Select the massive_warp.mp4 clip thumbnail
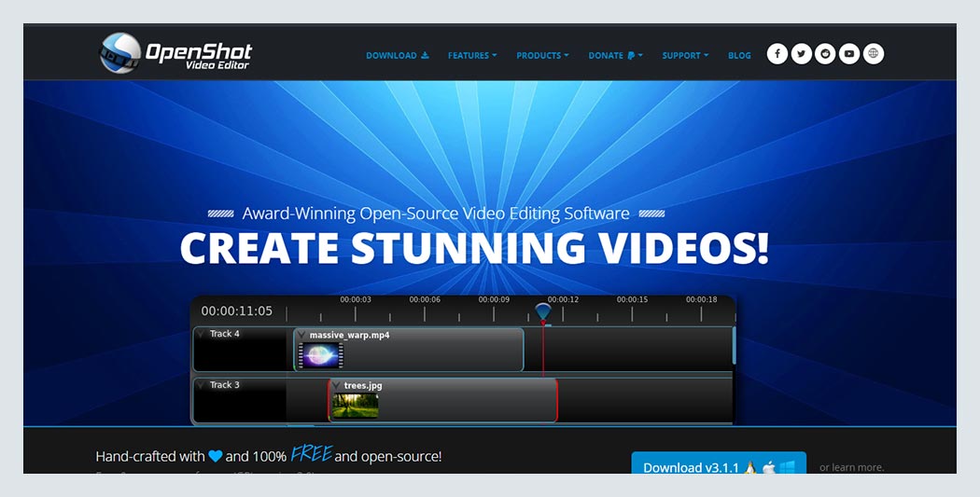This screenshot has width=980, height=497. pos(321,355)
